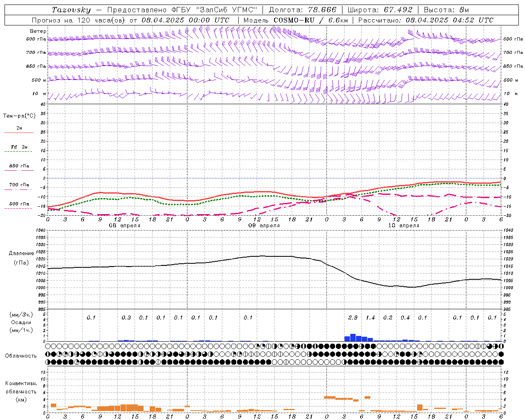Image resolution: width=525 pixels, height=420 pixels.
Task: Select the 10 м wind level on left axis
Action: [x=40, y=94]
